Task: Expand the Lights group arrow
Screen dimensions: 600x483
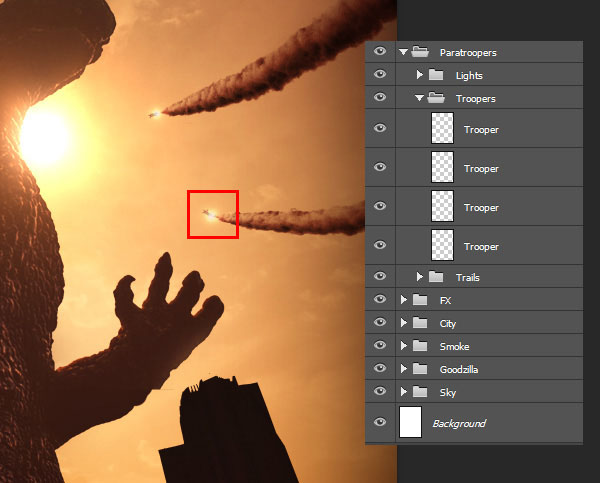Action: pos(419,74)
